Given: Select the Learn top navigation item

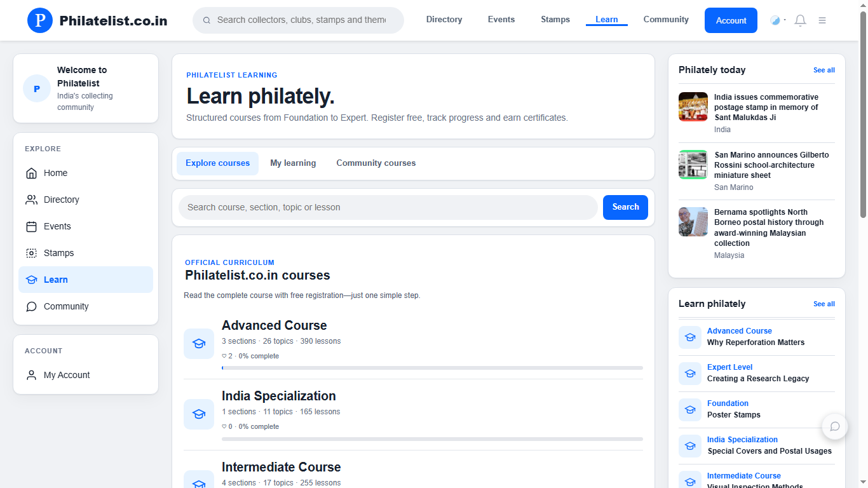Looking at the screenshot, I should (x=607, y=20).
